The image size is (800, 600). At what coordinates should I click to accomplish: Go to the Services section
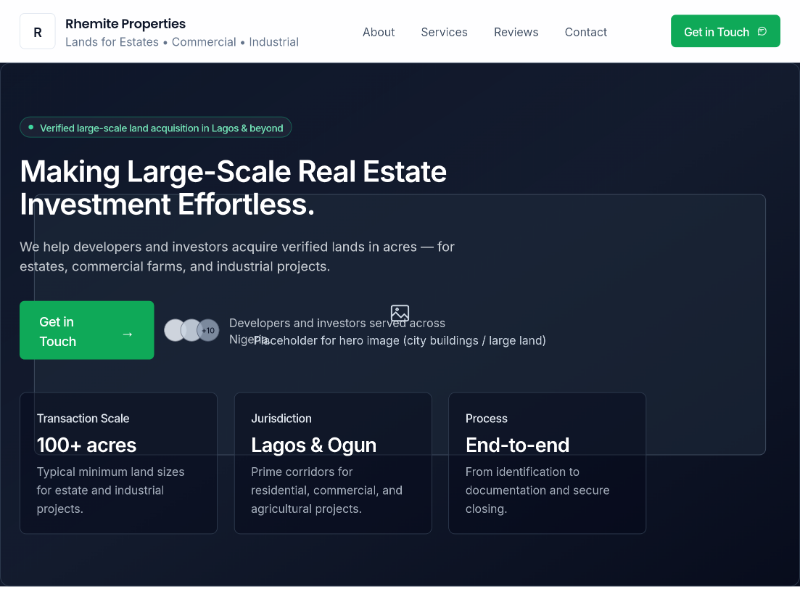pos(444,32)
